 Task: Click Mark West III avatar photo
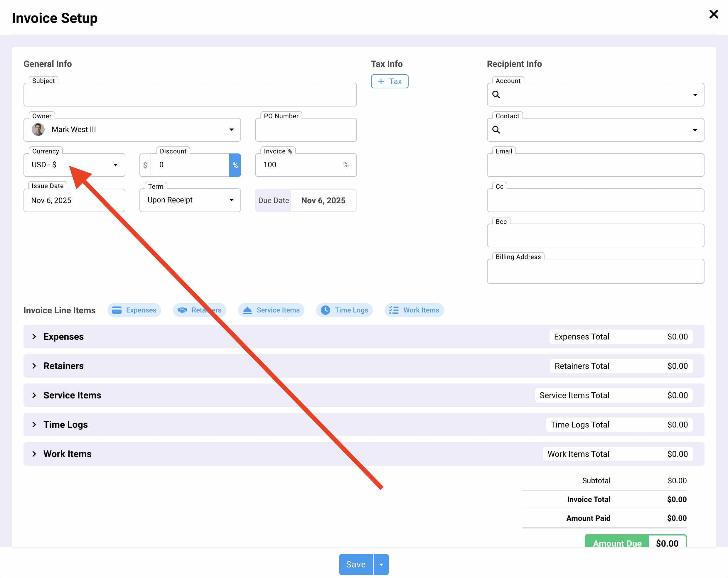tap(38, 130)
